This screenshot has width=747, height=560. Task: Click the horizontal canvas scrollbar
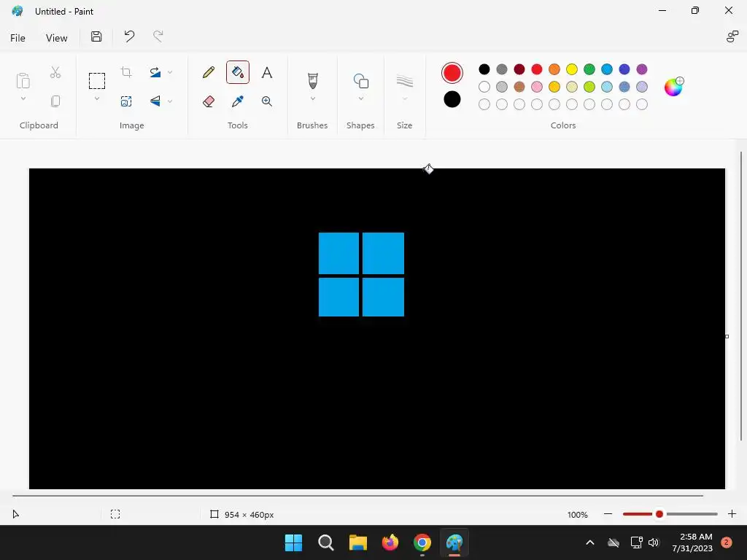pos(357,496)
